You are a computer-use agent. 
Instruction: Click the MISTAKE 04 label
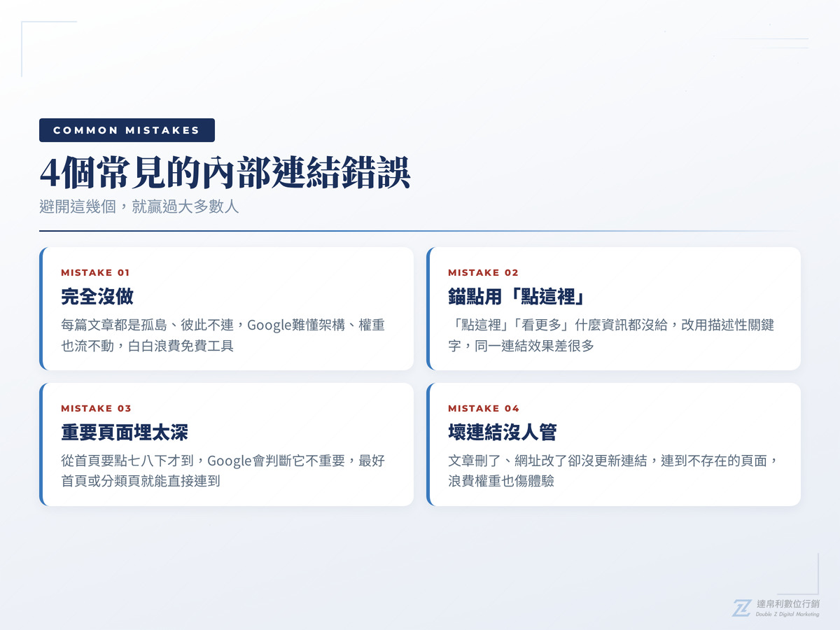pos(484,409)
